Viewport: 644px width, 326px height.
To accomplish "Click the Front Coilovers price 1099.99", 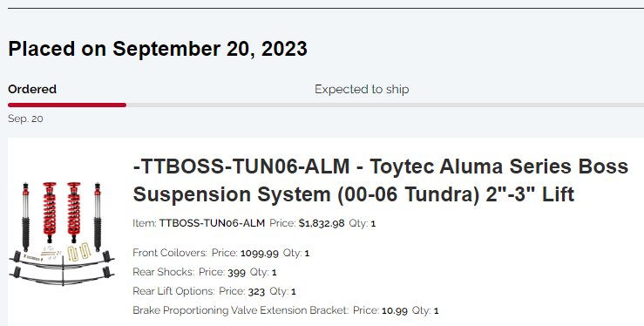I will tap(260, 254).
